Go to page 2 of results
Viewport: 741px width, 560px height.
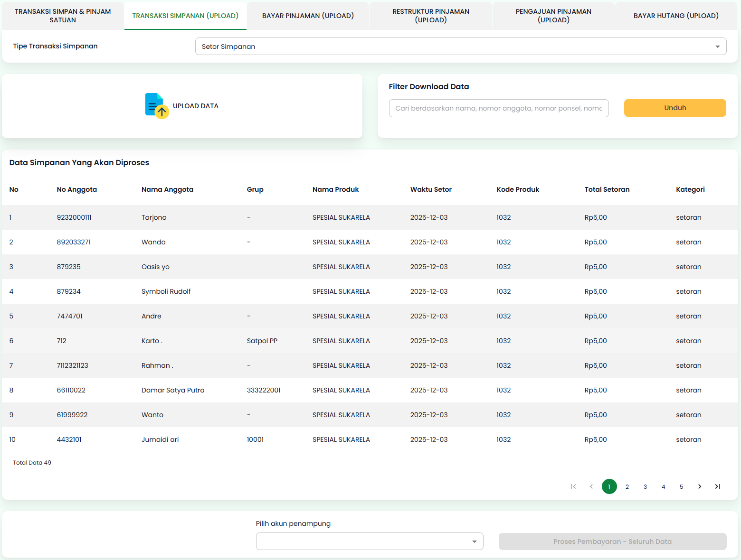pos(627,486)
